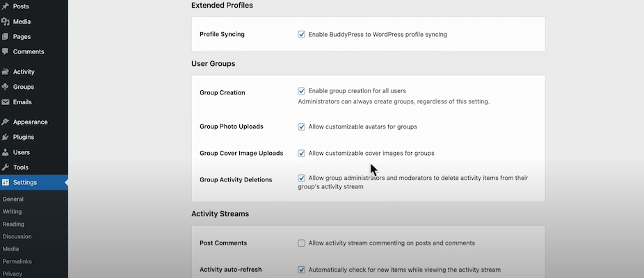Open Permalinks settings submenu link
The width and height of the screenshot is (644, 278).
tap(17, 261)
